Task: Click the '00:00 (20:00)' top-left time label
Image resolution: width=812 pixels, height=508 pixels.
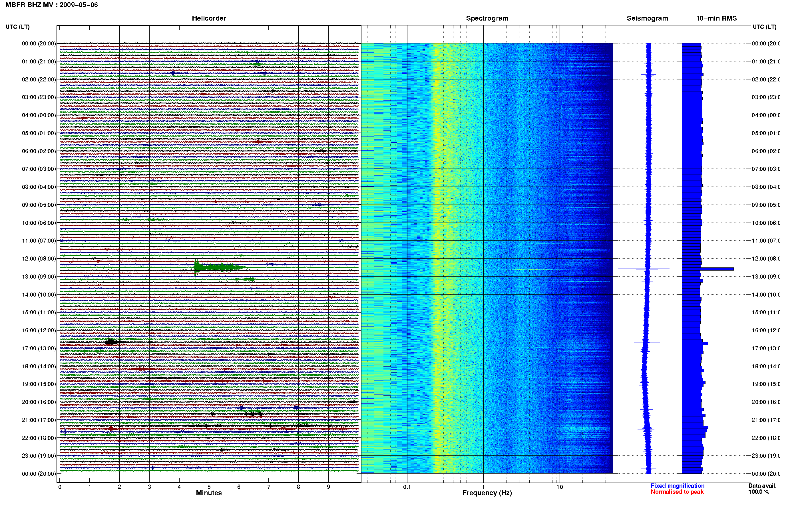Action: click(39, 43)
